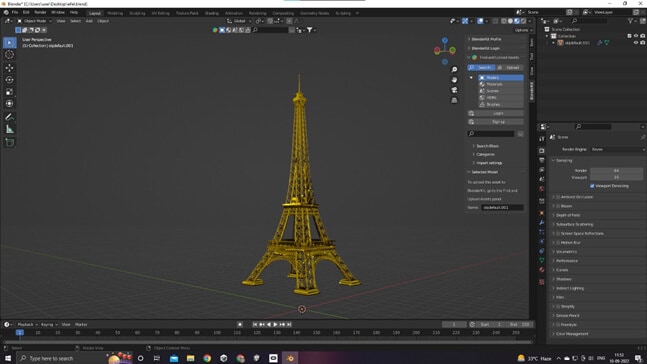Click the viewport zoom magnifier icon
The width and height of the screenshot is (647, 364).
454,69
